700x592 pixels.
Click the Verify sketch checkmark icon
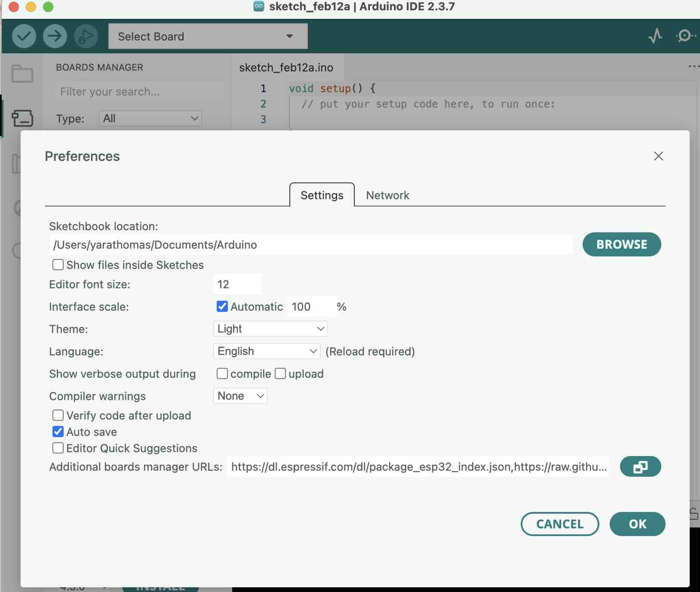click(24, 36)
